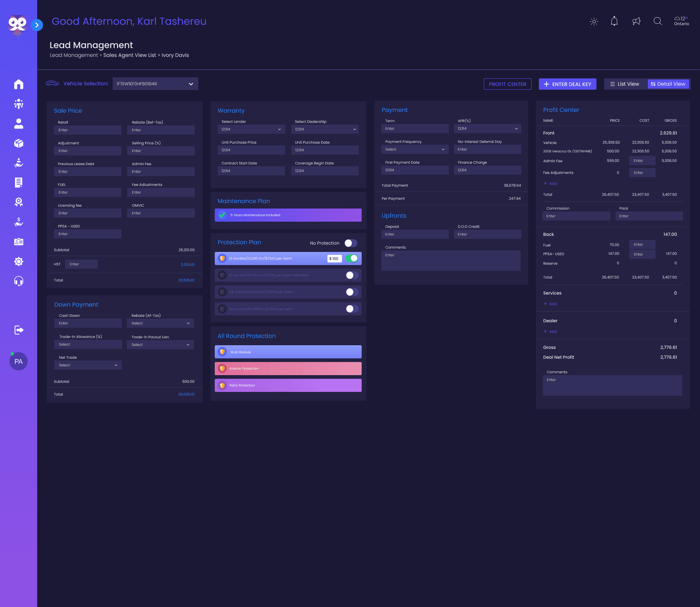Go to Lead Management breadcrumb
Screen dimensions: 700x607
[x=74, y=55]
